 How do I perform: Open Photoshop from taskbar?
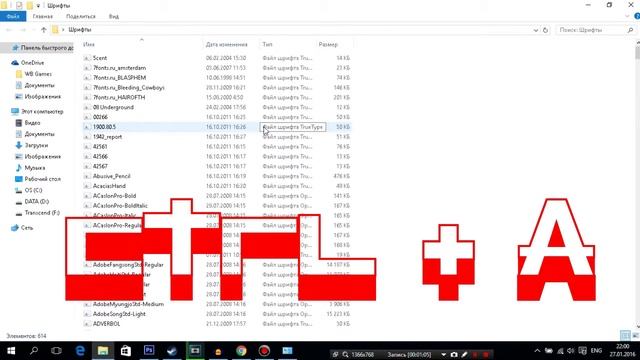point(149,351)
